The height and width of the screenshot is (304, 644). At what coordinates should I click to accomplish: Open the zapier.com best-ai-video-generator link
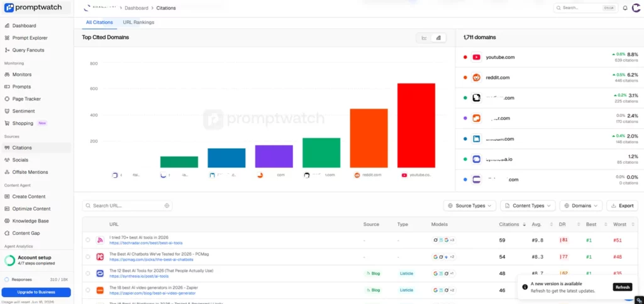click(152, 293)
